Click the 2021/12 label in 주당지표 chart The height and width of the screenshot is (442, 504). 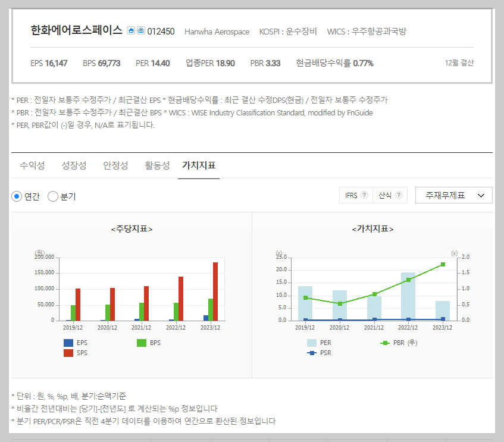coord(141,328)
